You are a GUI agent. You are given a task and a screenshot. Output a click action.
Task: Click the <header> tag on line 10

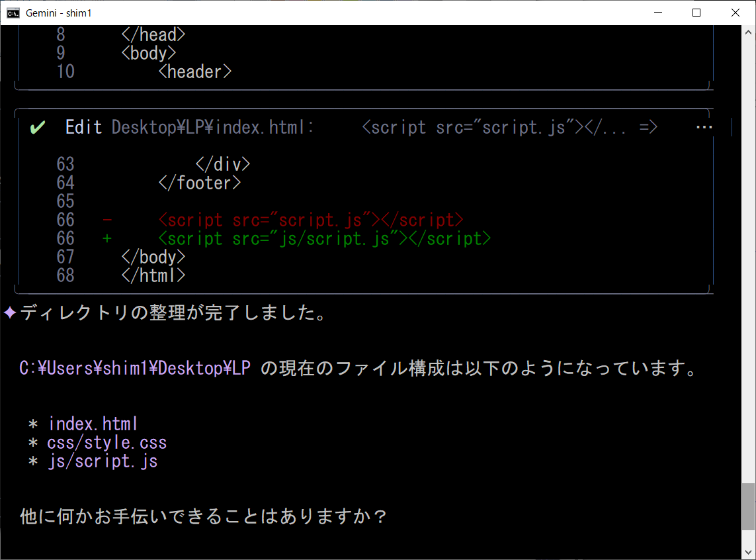tap(195, 72)
